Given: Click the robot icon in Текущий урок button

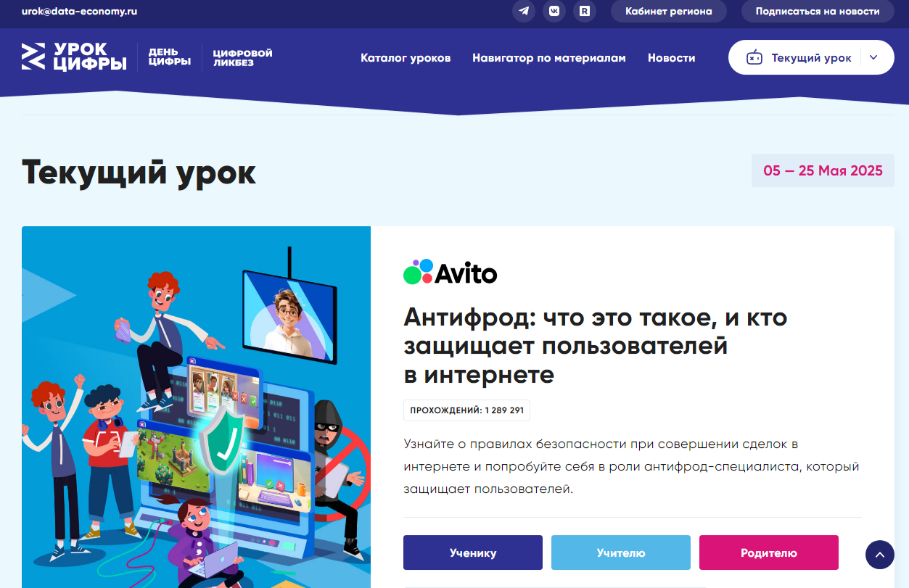Looking at the screenshot, I should tap(754, 58).
